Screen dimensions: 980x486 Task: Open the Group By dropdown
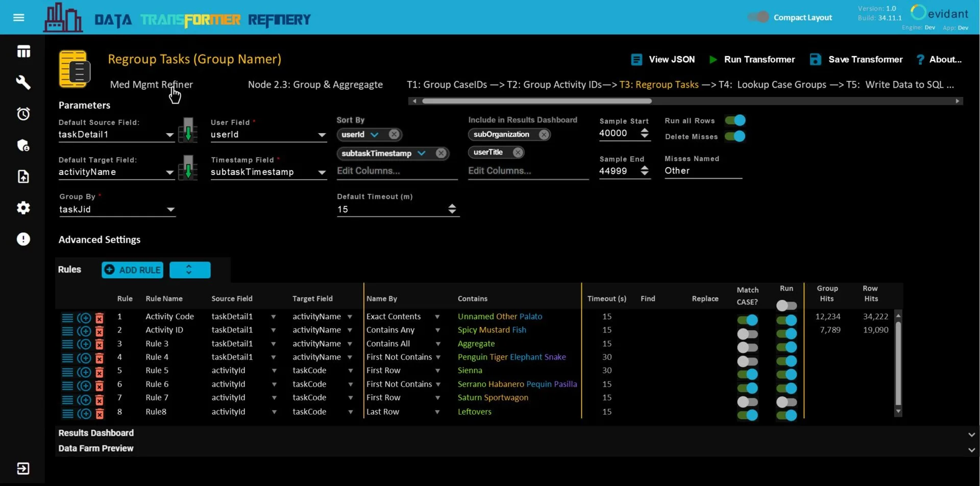tap(170, 210)
